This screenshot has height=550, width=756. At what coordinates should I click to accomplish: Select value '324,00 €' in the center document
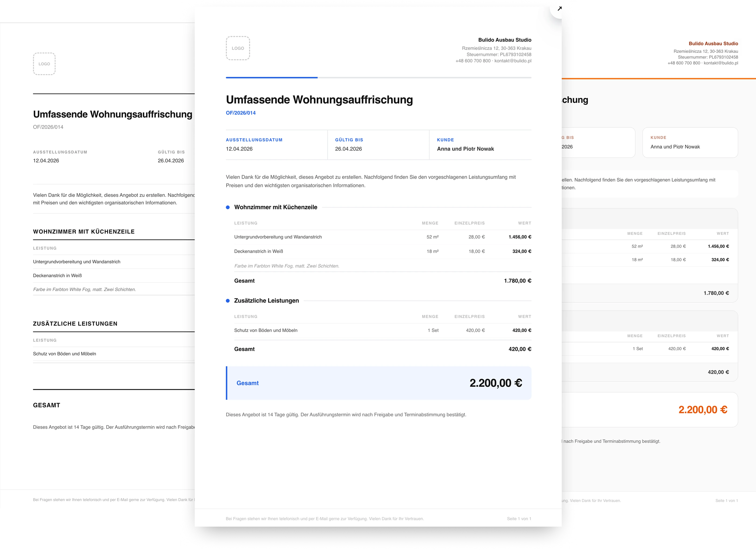coord(522,251)
